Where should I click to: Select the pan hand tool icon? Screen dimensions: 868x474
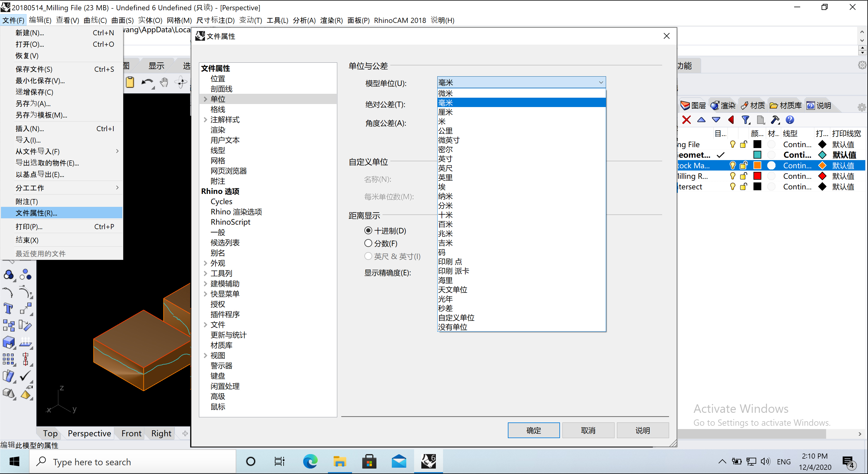164,82
